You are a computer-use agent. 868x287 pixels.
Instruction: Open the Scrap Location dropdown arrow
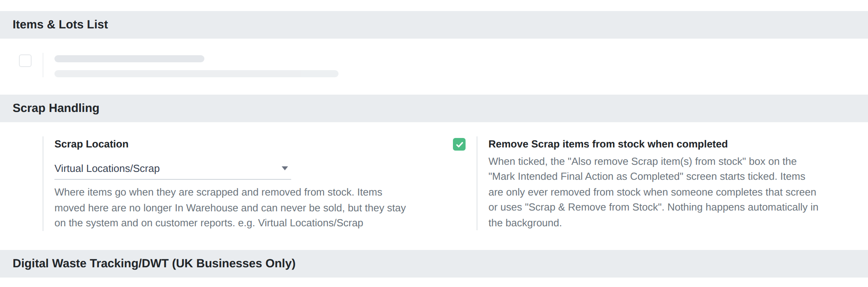point(285,168)
